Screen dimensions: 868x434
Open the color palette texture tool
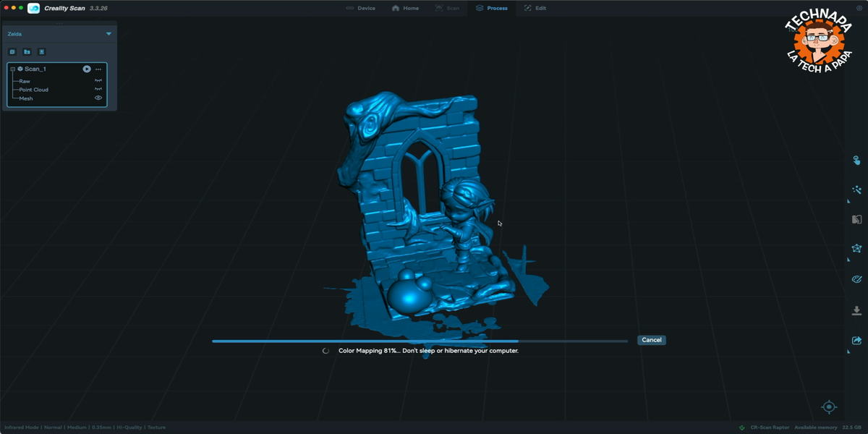pyautogui.click(x=856, y=279)
